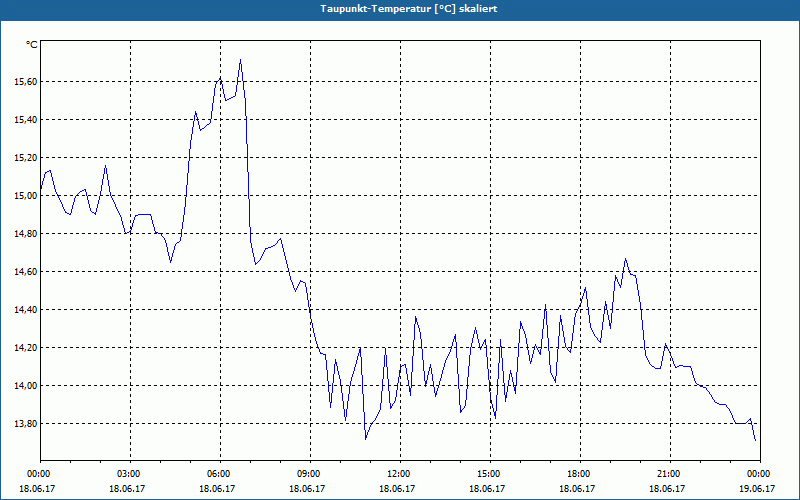Click the highest peak of the blue curve
The height and width of the screenshot is (500, 800).
coord(240,60)
